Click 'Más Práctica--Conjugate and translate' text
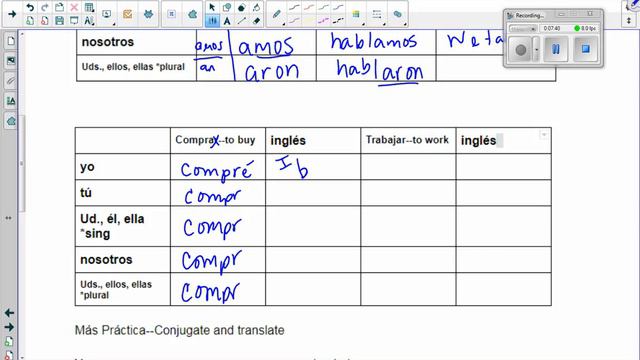Image resolution: width=640 pixels, height=360 pixels. (180, 330)
